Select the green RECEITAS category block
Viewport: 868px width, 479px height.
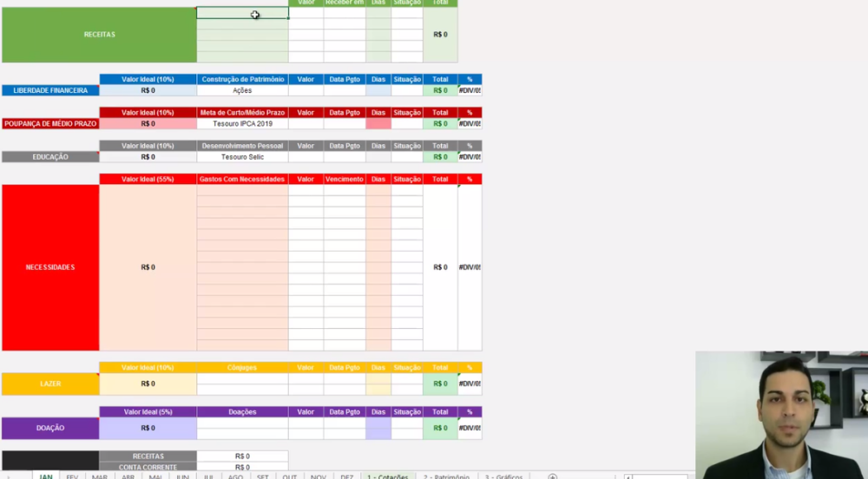pyautogui.click(x=99, y=35)
